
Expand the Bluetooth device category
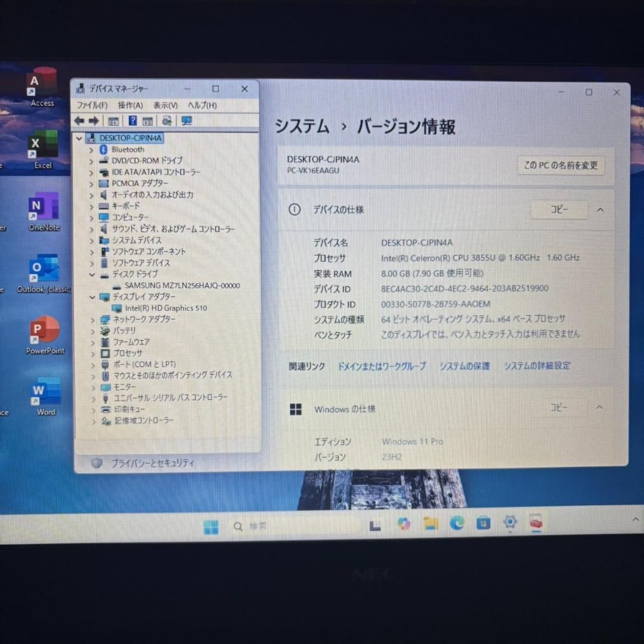coord(91,150)
